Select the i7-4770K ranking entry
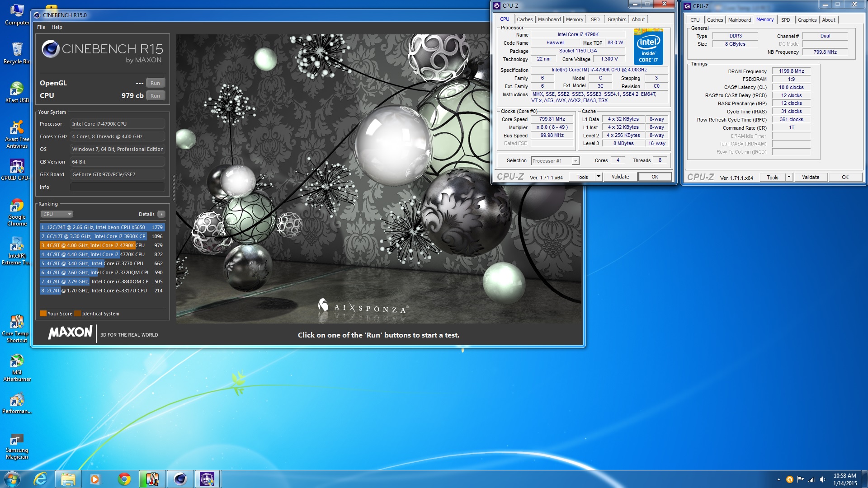The height and width of the screenshot is (488, 868). (x=102, y=254)
